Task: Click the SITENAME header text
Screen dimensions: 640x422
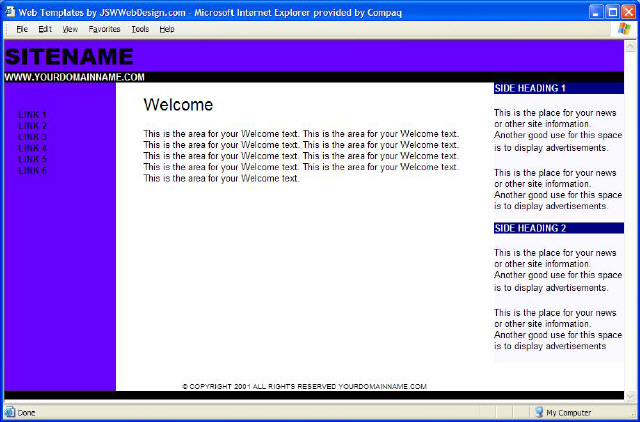Action: pyautogui.click(x=69, y=56)
